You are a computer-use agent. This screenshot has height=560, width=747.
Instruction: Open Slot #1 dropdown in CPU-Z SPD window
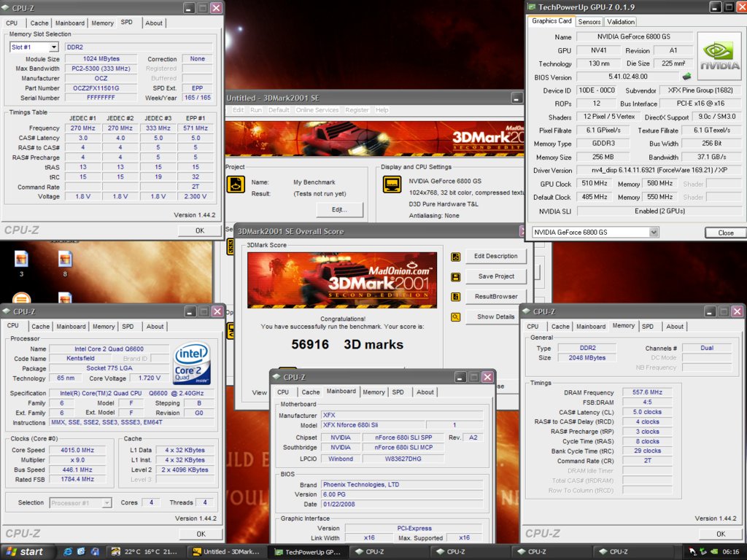(x=54, y=47)
